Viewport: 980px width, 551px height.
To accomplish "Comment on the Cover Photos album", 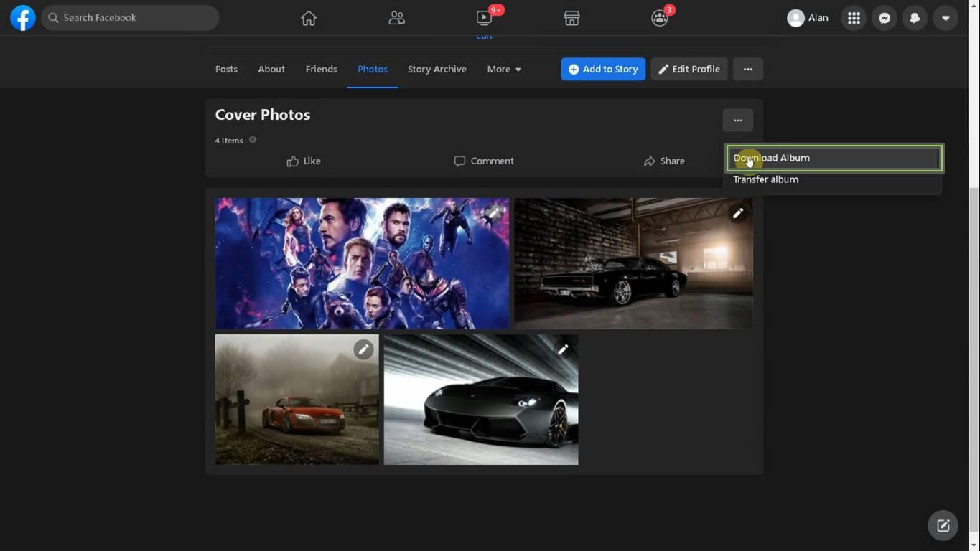I will [484, 161].
